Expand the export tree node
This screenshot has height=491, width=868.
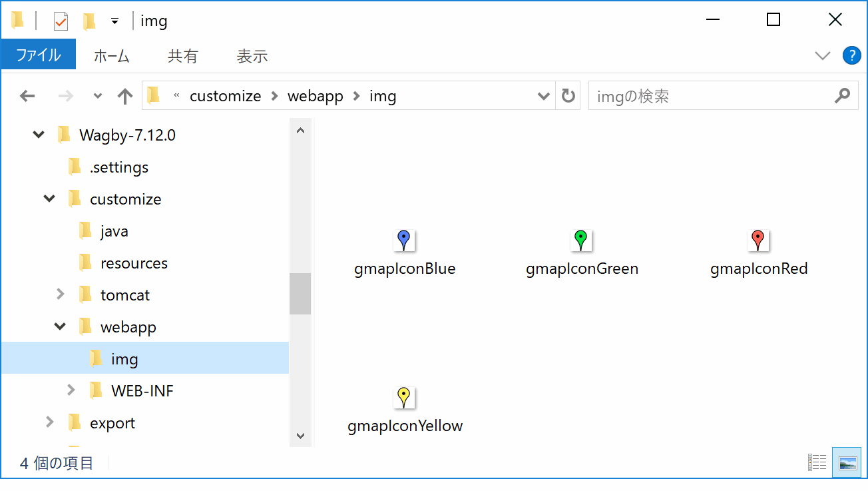49,422
